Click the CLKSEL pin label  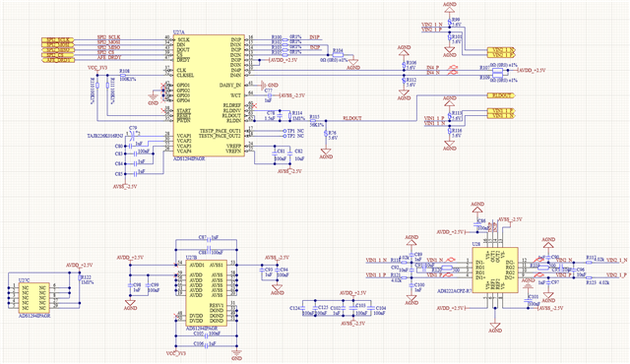click(x=185, y=75)
